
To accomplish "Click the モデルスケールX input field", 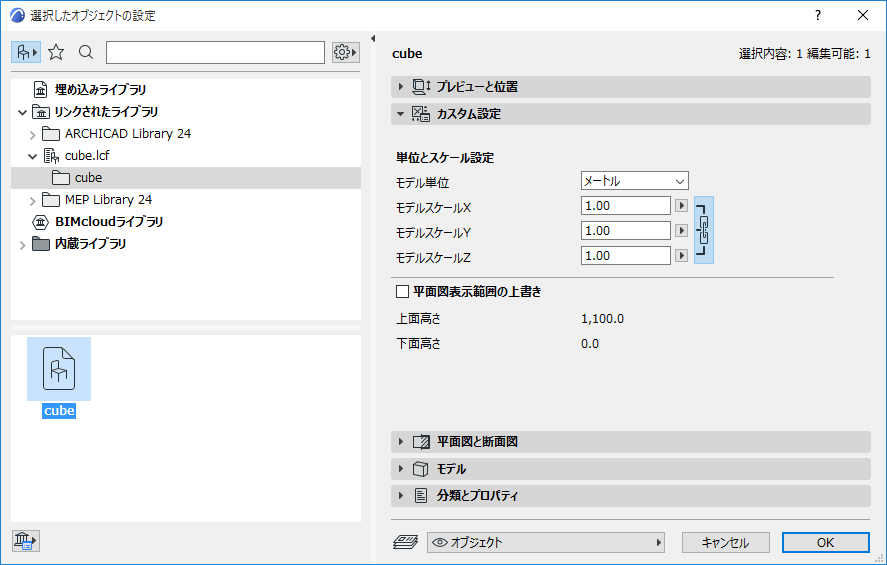I will (625, 206).
